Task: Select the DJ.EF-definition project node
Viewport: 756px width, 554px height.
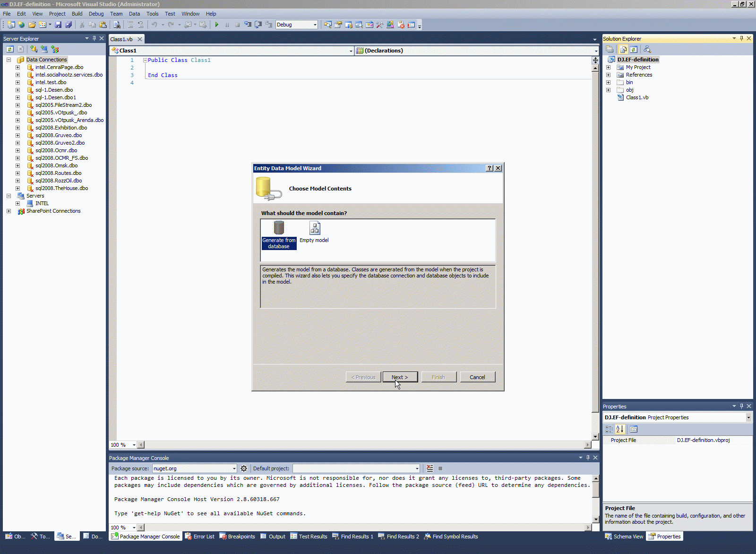Action: coord(637,60)
